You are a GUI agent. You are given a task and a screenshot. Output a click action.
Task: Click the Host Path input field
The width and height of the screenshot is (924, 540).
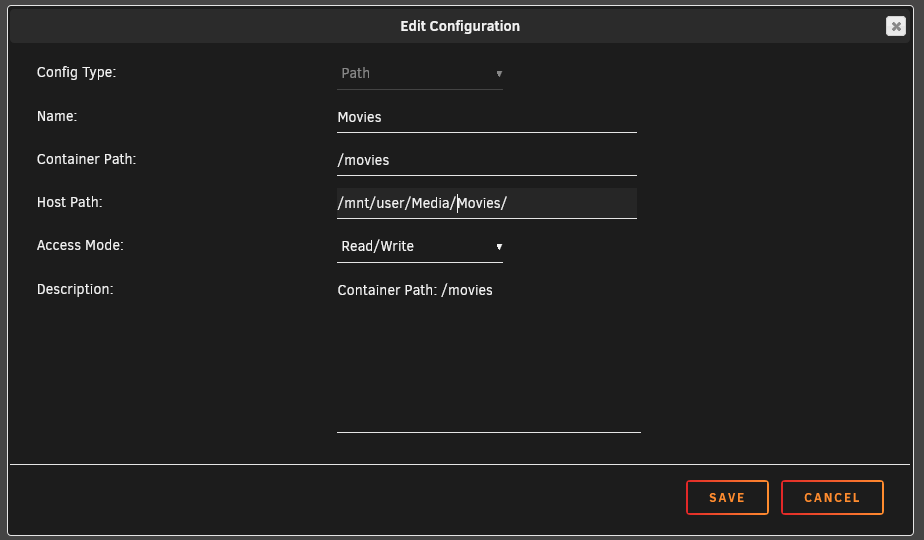[x=487, y=203]
